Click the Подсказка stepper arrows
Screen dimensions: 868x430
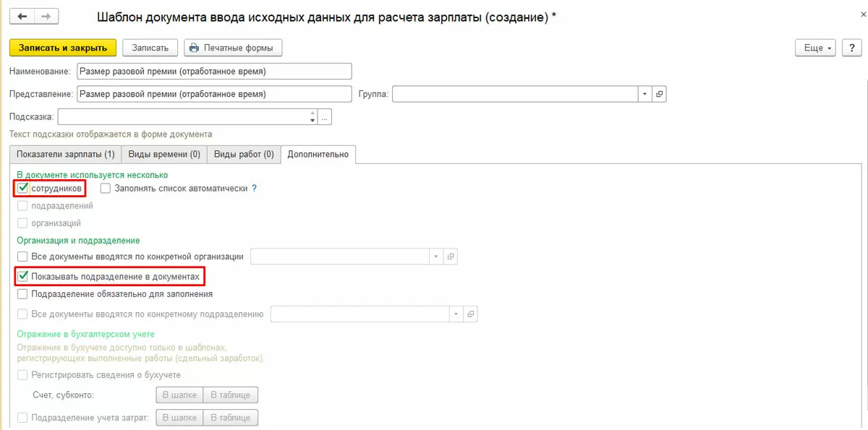coord(312,117)
